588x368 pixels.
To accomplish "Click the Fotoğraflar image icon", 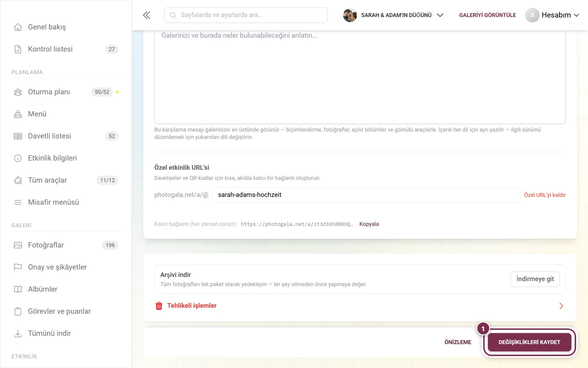I will (18, 245).
